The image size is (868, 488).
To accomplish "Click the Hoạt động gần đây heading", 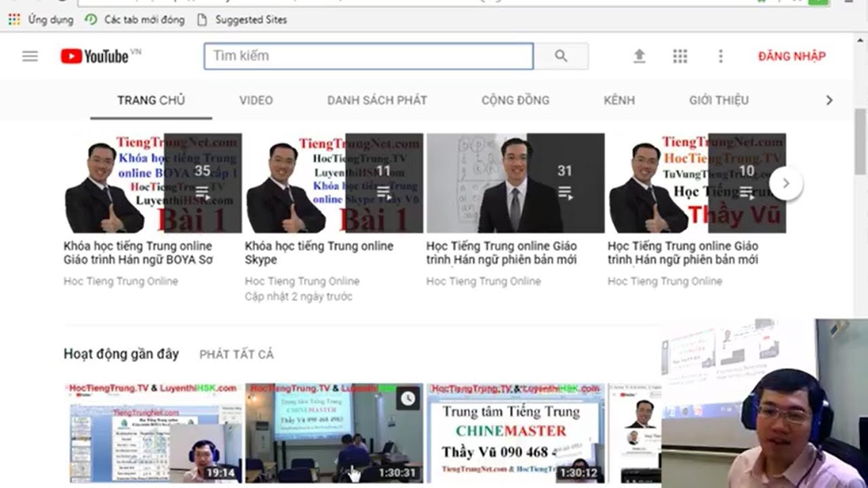I will 121,354.
